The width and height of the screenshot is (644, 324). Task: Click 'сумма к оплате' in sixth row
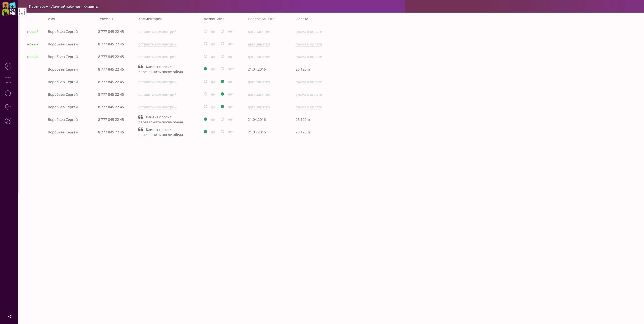point(309,94)
